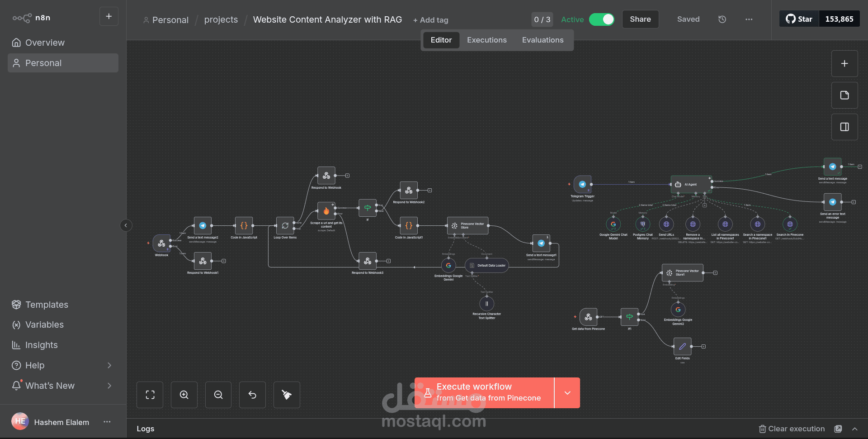Toggle the side panel icon
The width and height of the screenshot is (868, 439).
click(x=844, y=127)
